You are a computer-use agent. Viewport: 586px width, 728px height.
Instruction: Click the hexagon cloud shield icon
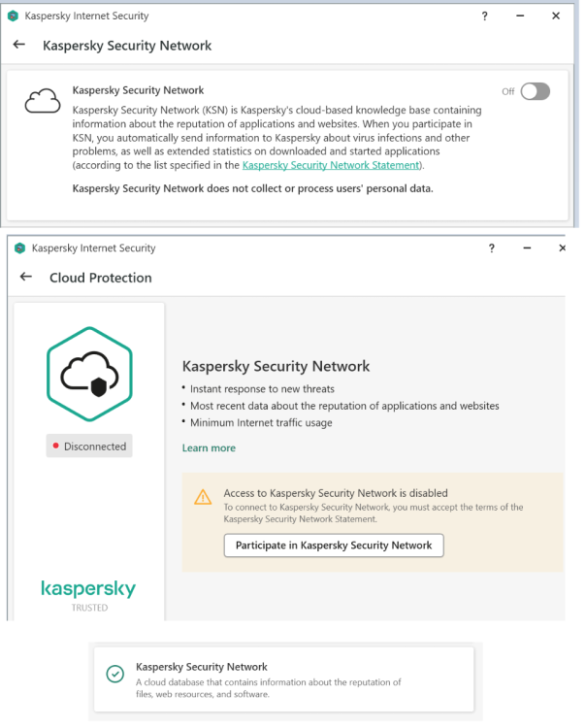click(89, 375)
